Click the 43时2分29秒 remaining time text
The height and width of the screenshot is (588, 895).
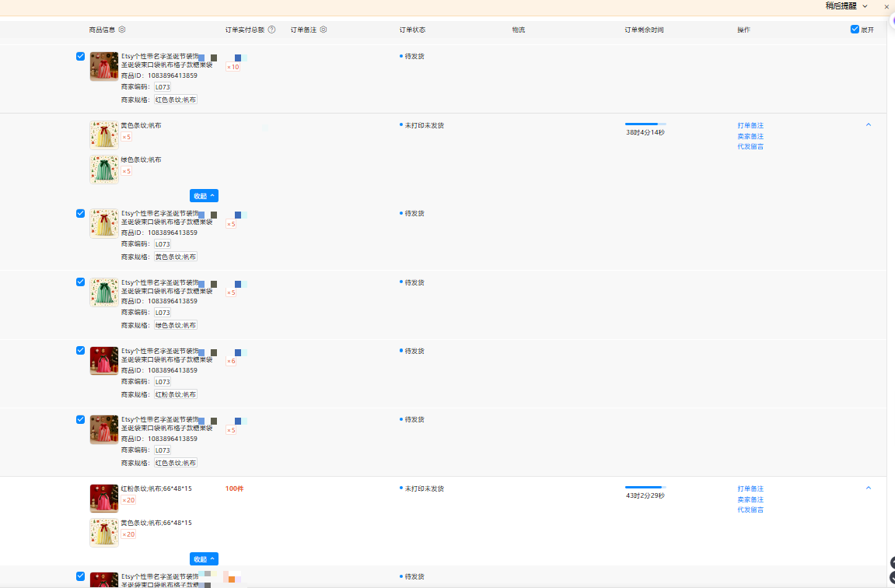click(645, 495)
